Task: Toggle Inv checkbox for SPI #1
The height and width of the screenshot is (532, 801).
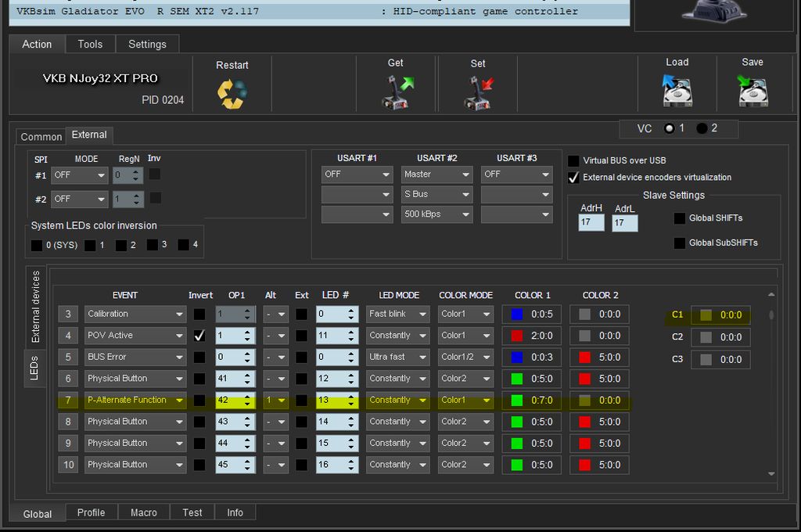Action: [154, 174]
